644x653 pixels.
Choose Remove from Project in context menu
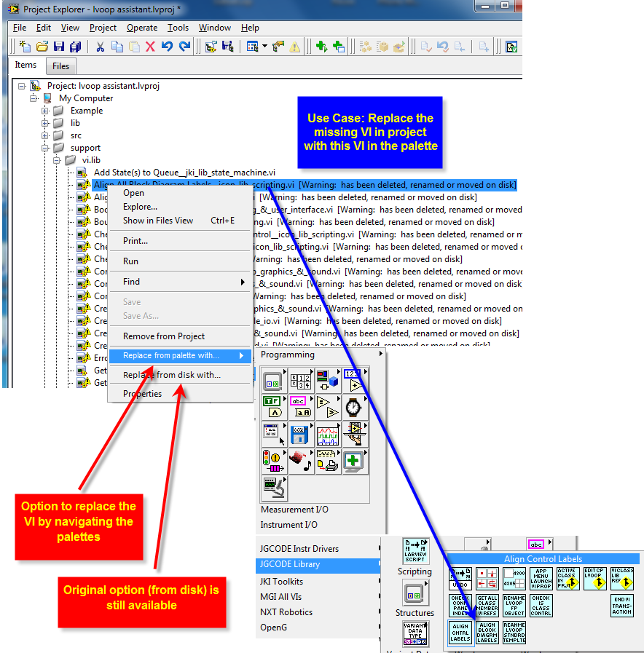pyautogui.click(x=180, y=336)
